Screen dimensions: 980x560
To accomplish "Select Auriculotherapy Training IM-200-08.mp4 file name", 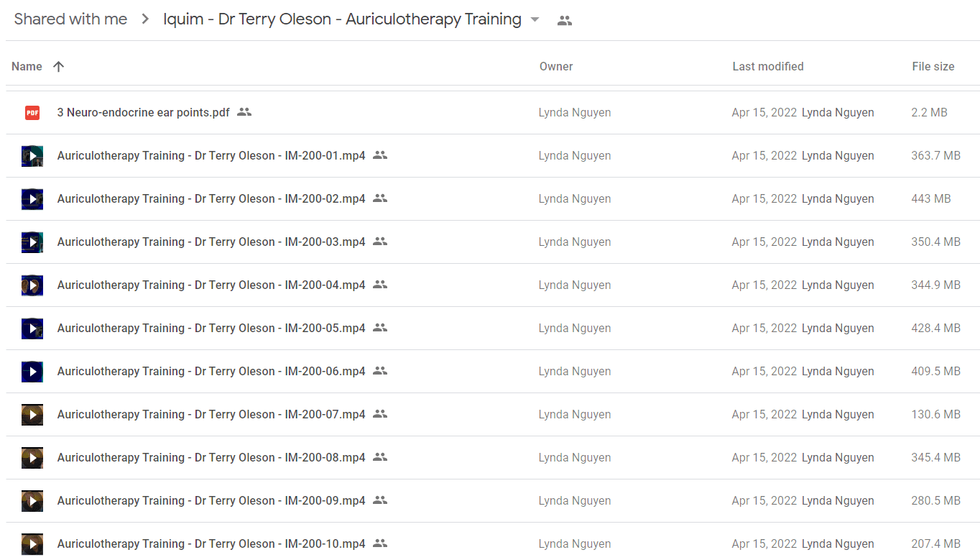I will tap(211, 457).
